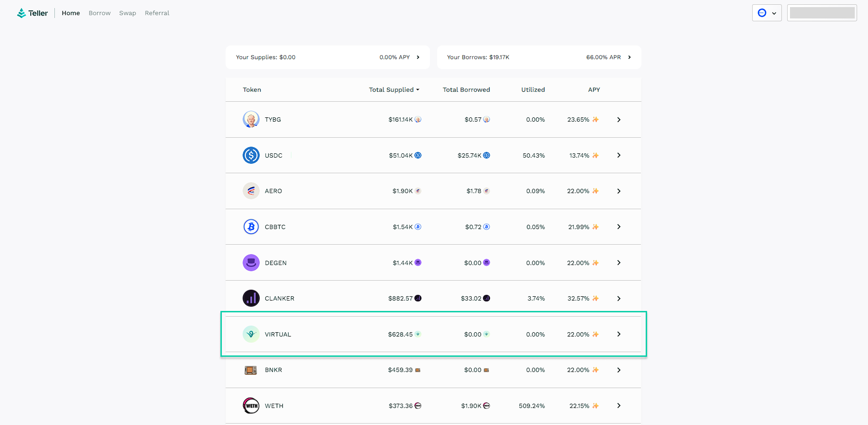The width and height of the screenshot is (868, 425).
Task: Click the TYBG token avatar icon
Action: (251, 120)
